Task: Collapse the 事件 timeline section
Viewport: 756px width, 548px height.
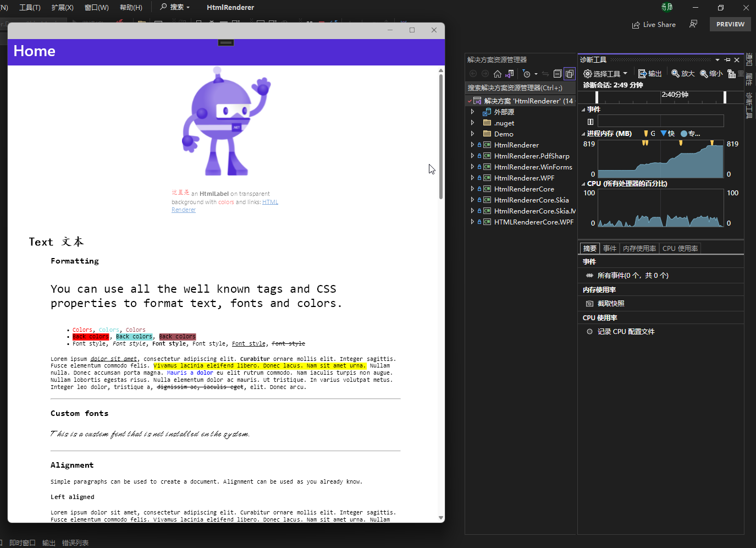Action: click(583, 109)
